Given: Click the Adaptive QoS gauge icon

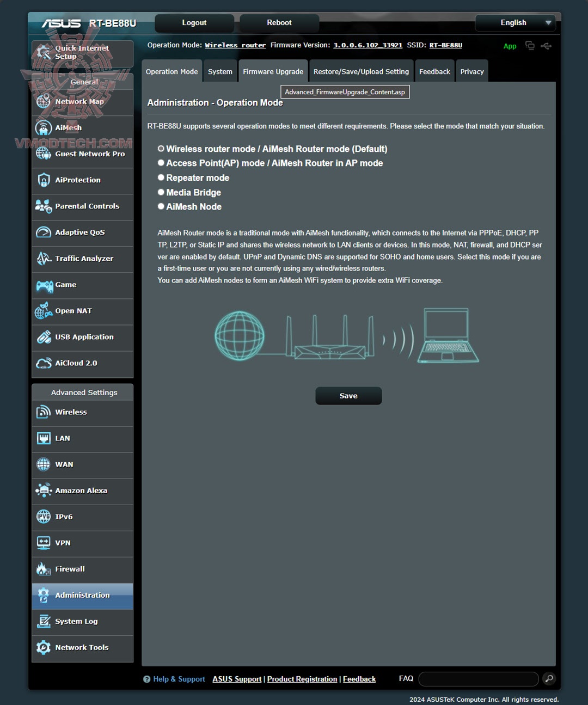Looking at the screenshot, I should pyautogui.click(x=44, y=232).
